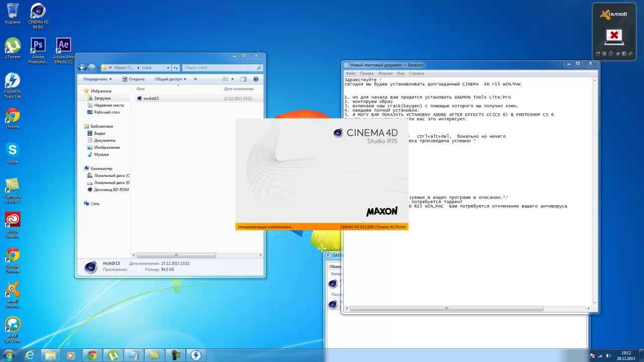The width and height of the screenshot is (644, 362).
Task: Toggle the Explorer preview pane button
Action: coord(244,79)
